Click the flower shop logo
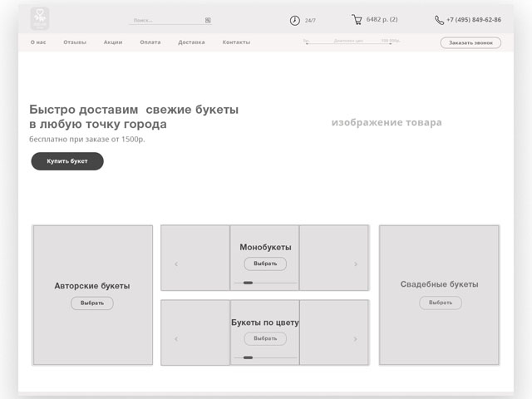This screenshot has width=532, height=399. [x=40, y=18]
